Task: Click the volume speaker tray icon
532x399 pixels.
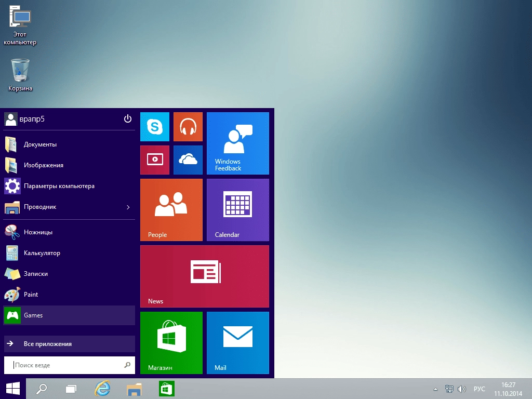Action: (x=461, y=389)
